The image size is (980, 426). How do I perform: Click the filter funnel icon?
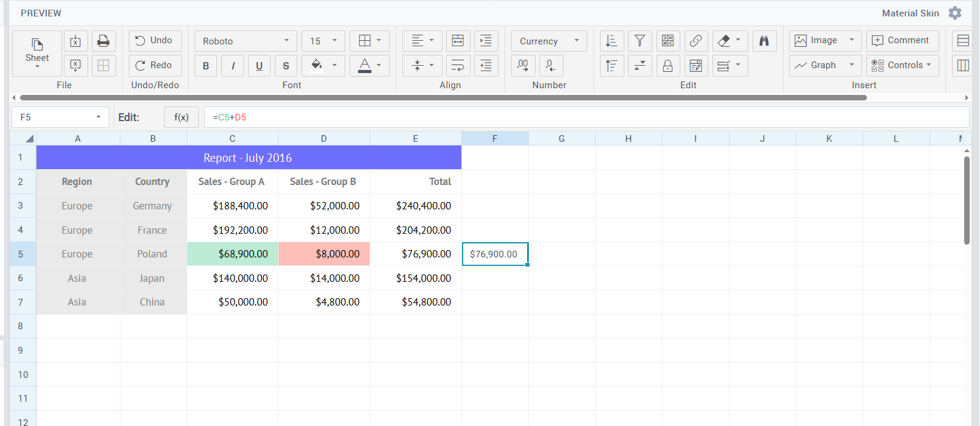tap(640, 41)
